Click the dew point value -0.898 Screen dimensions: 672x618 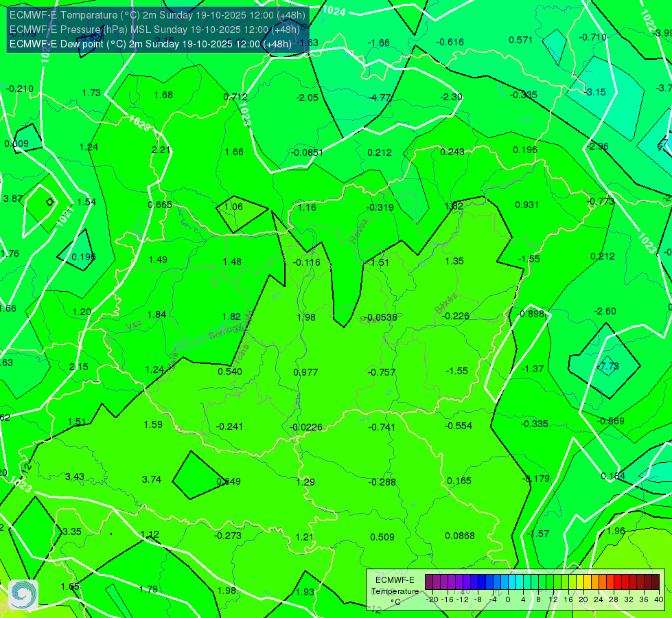(530, 314)
